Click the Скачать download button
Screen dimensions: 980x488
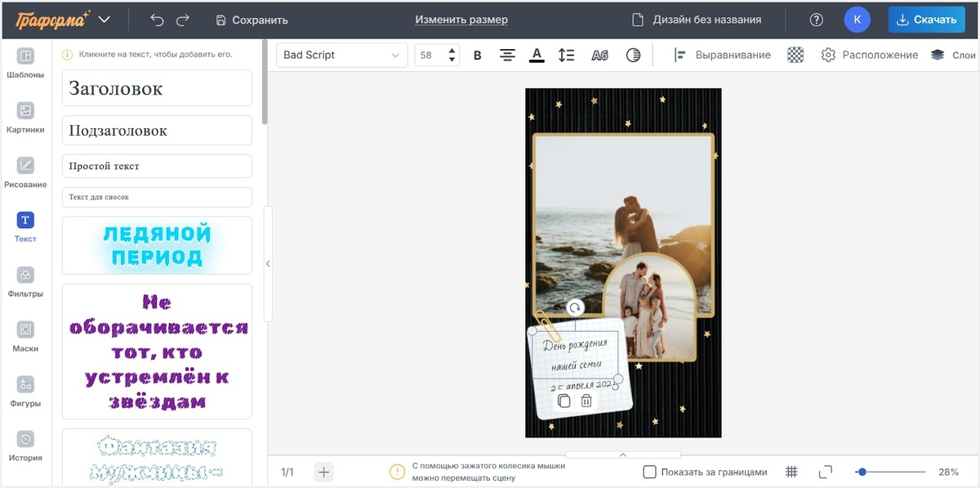[x=926, y=20]
